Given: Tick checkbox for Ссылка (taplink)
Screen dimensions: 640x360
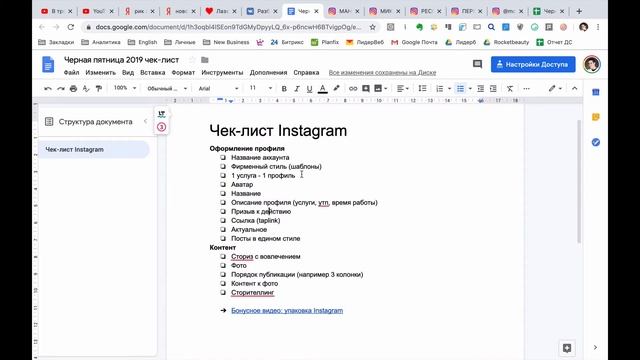Looking at the screenshot, I should [x=223, y=220].
